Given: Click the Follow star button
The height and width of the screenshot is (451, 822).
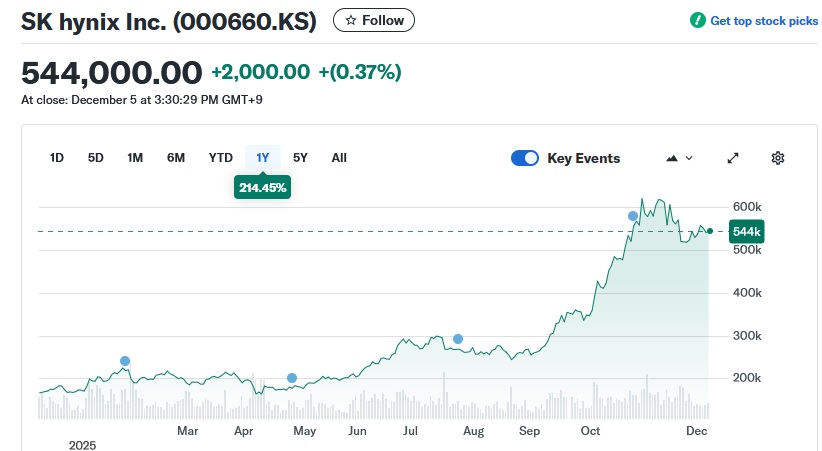Looking at the screenshot, I should (374, 20).
